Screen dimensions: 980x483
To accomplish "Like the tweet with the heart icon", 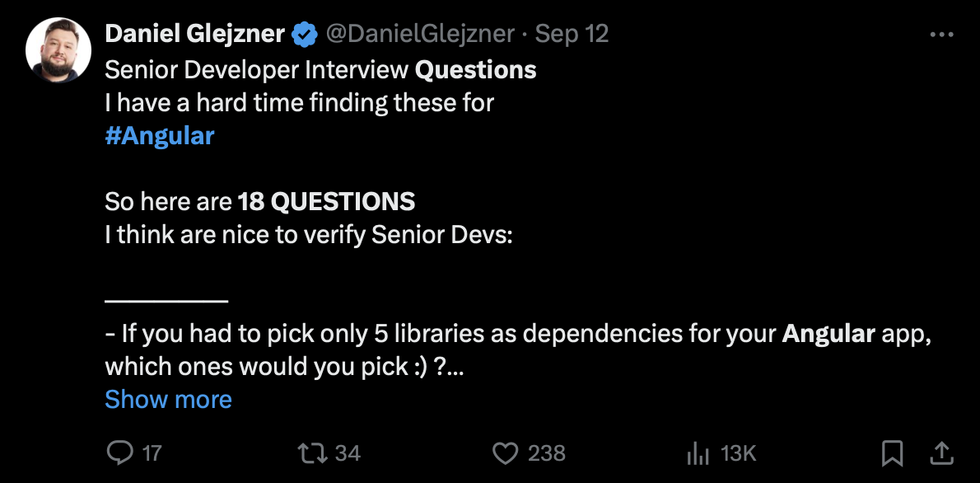I will 504,453.
